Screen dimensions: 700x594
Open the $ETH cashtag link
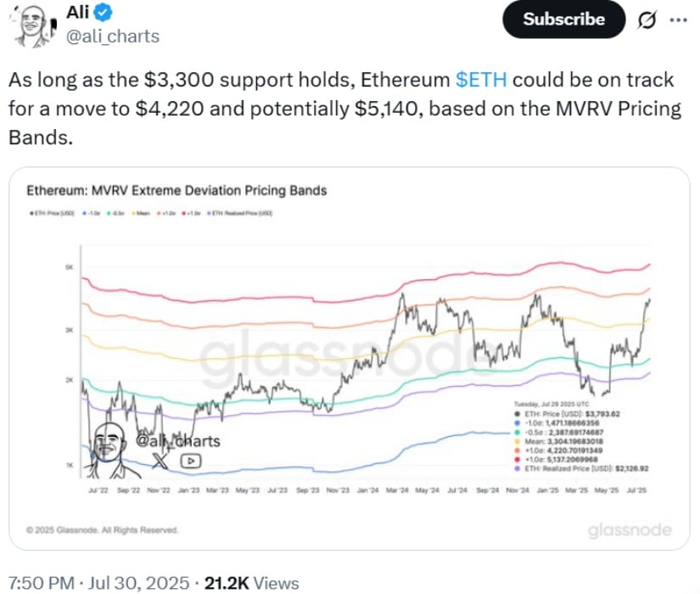[x=481, y=80]
